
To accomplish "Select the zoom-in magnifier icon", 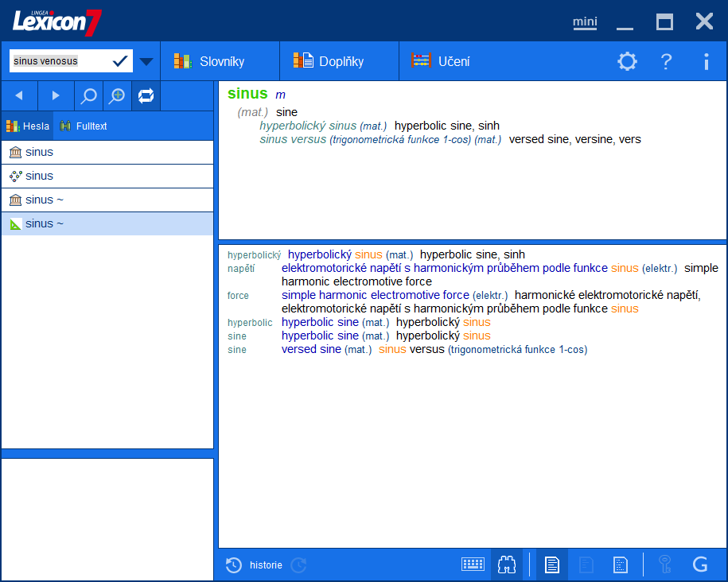I will pos(117,95).
